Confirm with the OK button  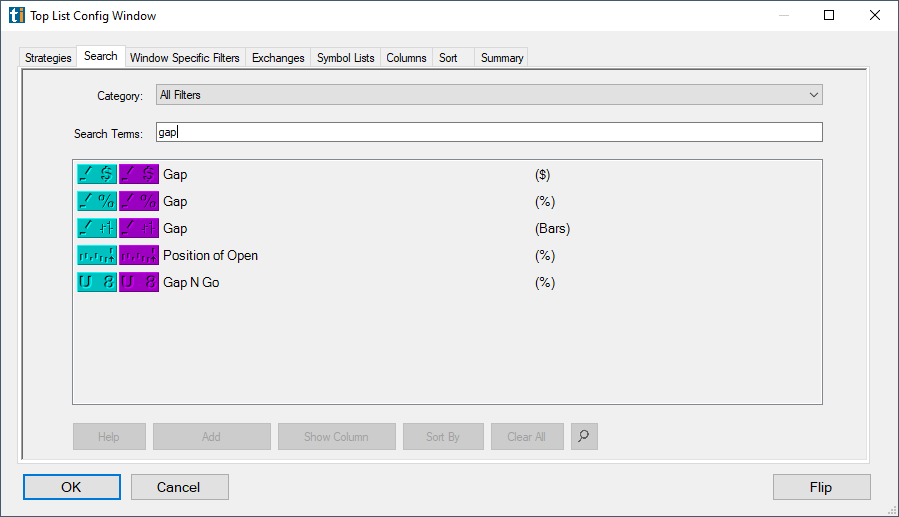tap(72, 487)
